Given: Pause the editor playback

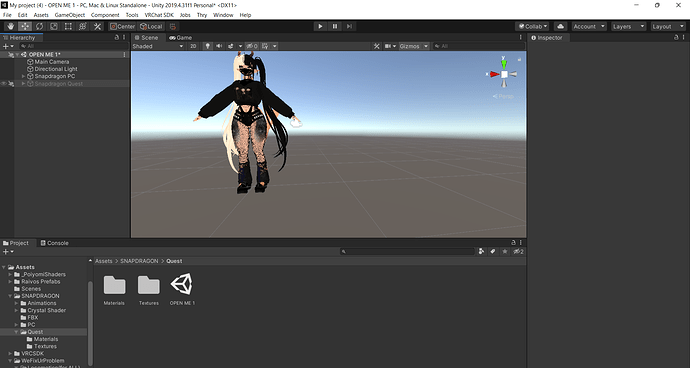Looking at the screenshot, I should (335, 26).
